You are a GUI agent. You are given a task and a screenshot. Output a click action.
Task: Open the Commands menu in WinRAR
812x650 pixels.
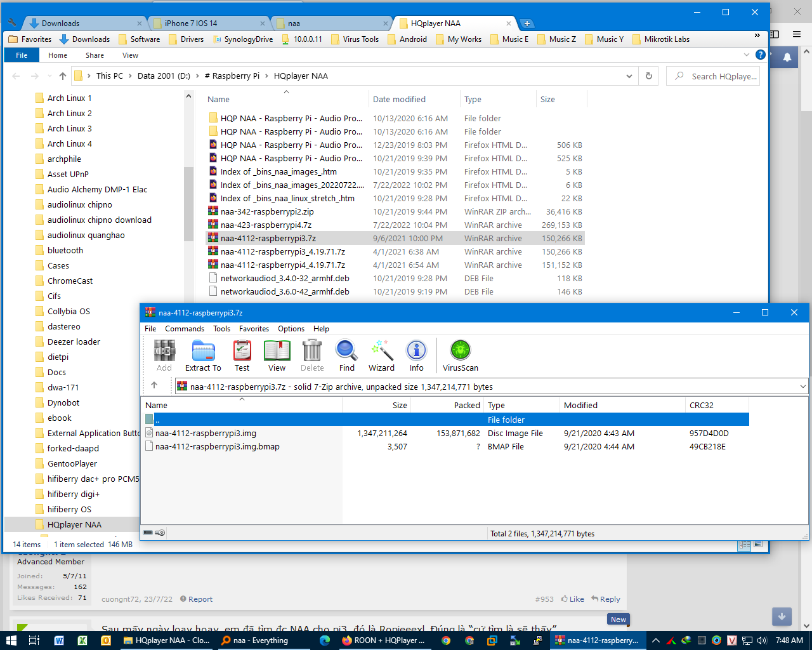click(x=185, y=328)
